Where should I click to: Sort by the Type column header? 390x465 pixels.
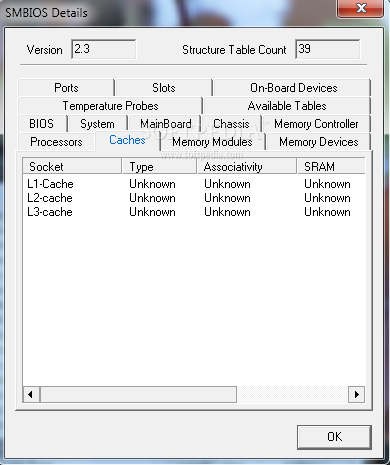click(160, 166)
